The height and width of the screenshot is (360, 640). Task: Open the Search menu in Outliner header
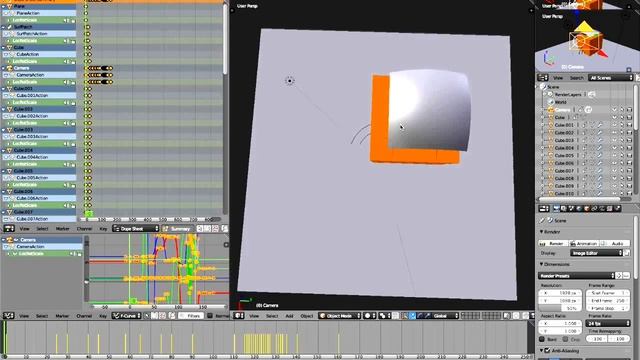coord(576,78)
